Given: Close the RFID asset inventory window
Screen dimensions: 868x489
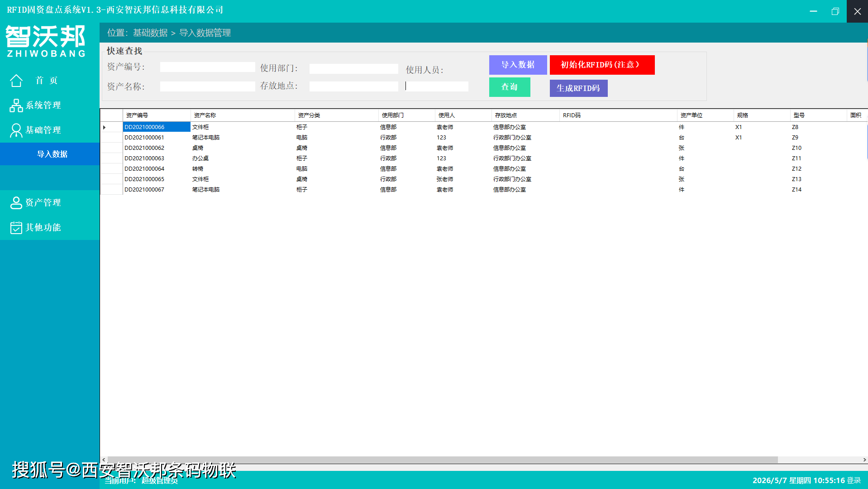Looking at the screenshot, I should (857, 11).
